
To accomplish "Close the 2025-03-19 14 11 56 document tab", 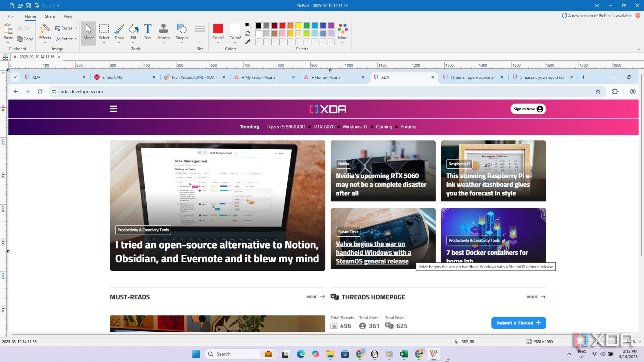I will point(59,57).
